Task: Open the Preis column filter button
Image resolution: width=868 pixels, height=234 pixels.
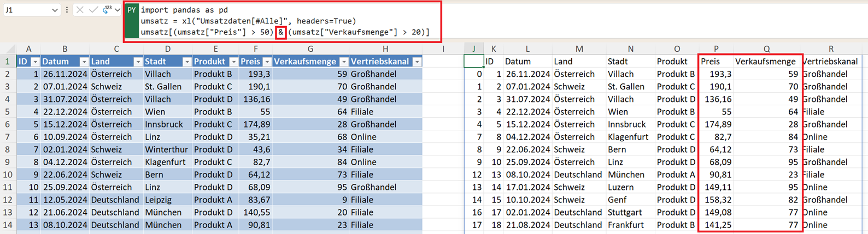Action: pyautogui.click(x=267, y=62)
